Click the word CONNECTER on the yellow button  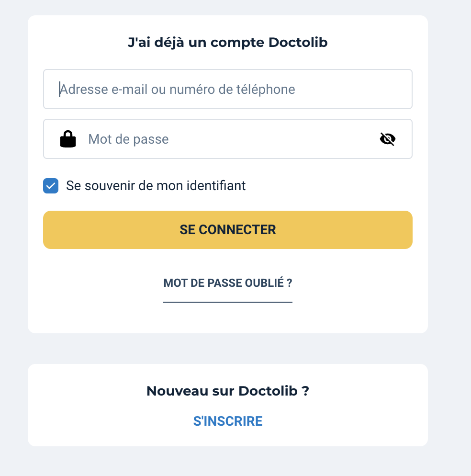tap(237, 230)
